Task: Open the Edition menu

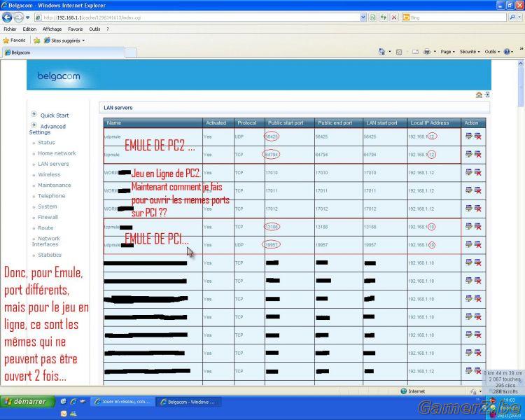Action: [x=29, y=29]
